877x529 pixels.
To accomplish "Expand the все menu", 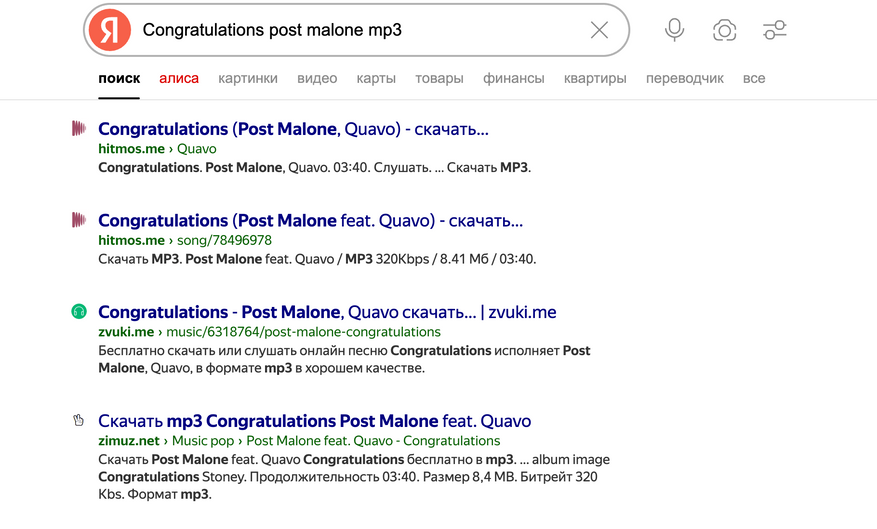I will 754,78.
